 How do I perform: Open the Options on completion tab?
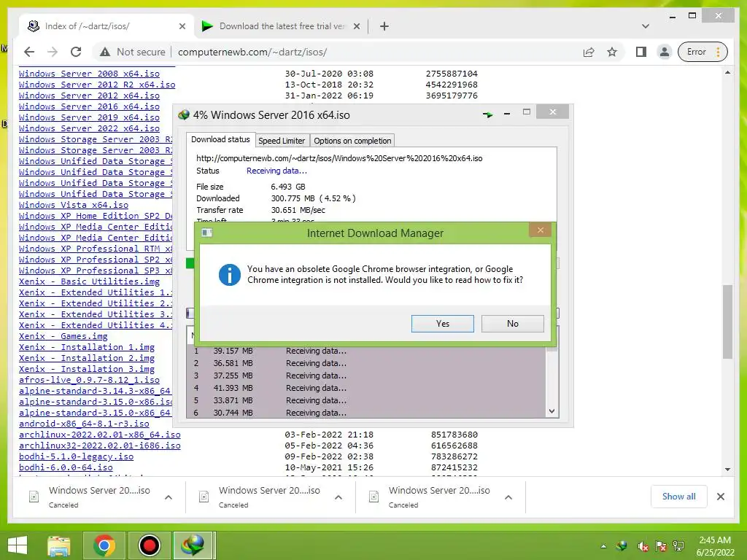(x=352, y=141)
